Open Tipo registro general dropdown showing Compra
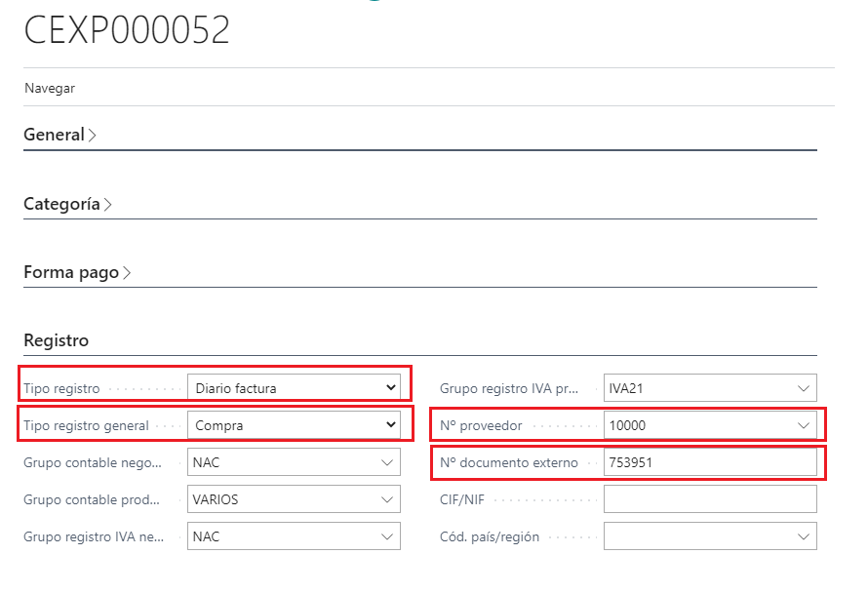Image resolution: width=868 pixels, height=594 pixels. click(294, 425)
